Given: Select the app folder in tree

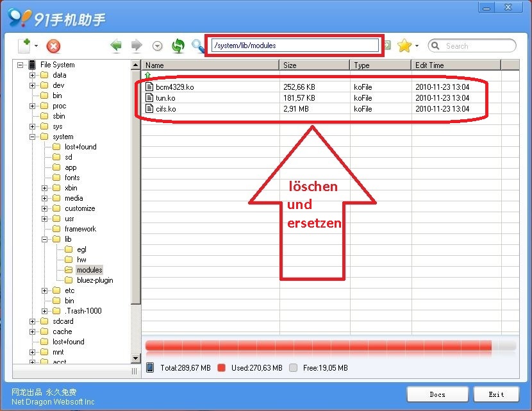Looking at the screenshot, I should pos(71,167).
